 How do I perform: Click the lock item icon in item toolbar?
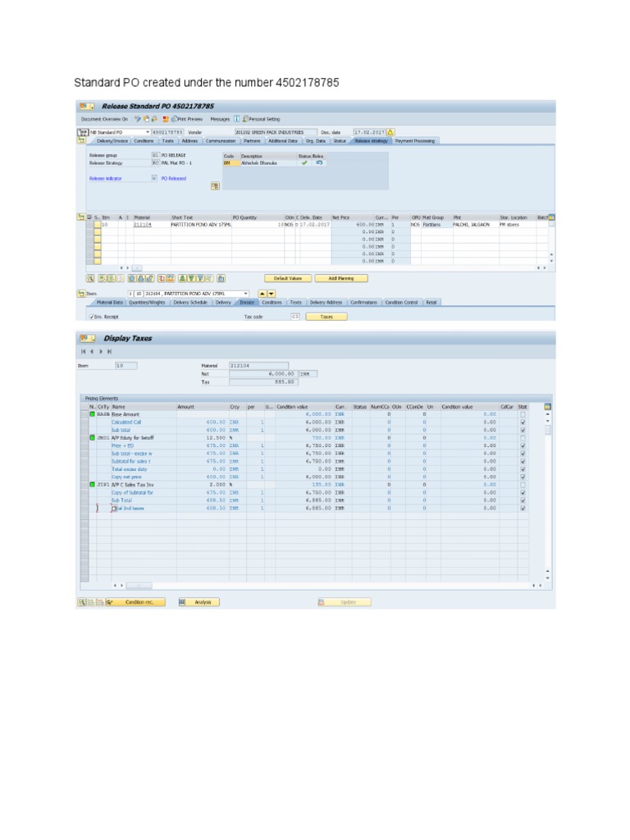[141, 278]
